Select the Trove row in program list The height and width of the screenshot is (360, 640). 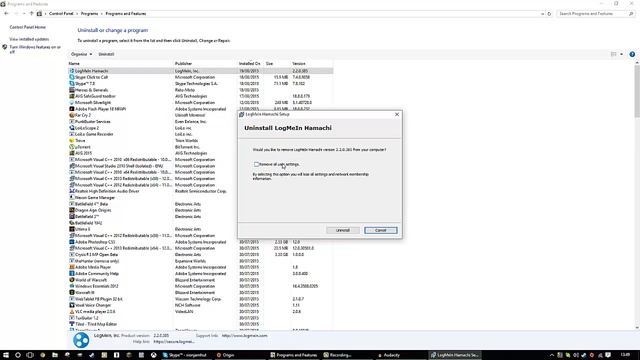[200, 140]
